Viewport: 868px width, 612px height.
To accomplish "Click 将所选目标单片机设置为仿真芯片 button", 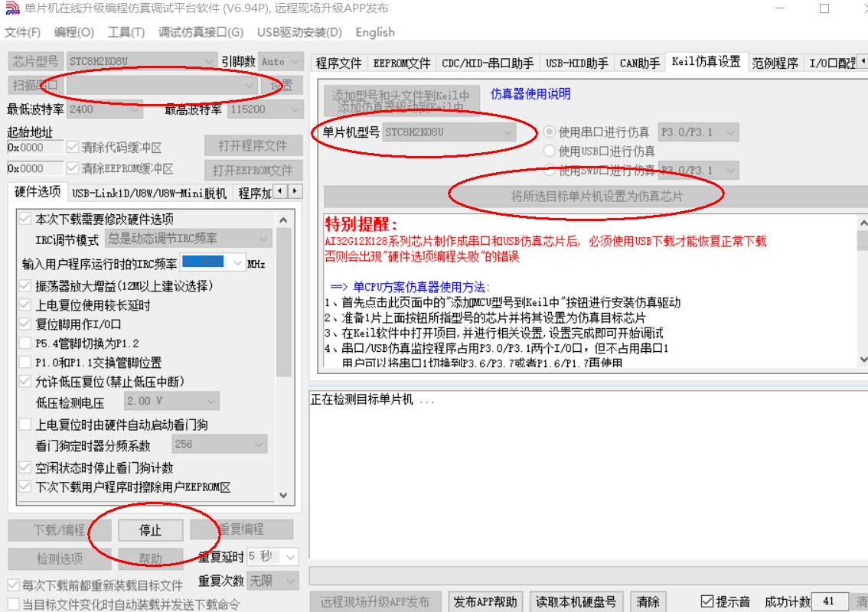I will click(597, 197).
